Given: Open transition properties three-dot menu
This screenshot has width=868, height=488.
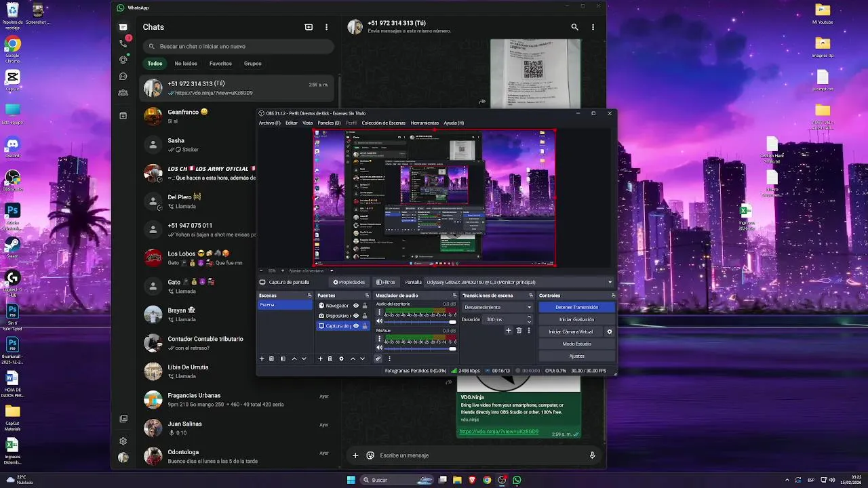Looking at the screenshot, I should pyautogui.click(x=529, y=330).
